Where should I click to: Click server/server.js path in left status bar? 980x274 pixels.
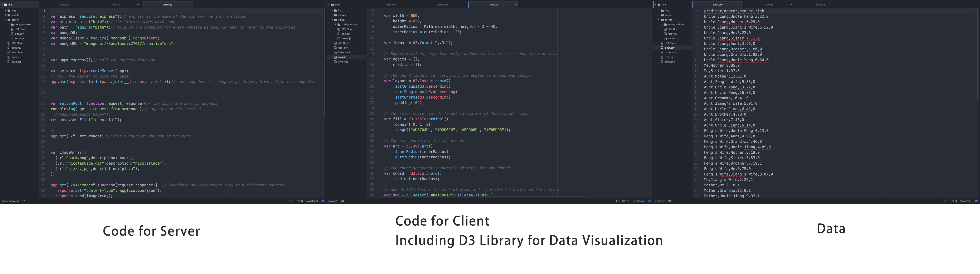[10, 201]
